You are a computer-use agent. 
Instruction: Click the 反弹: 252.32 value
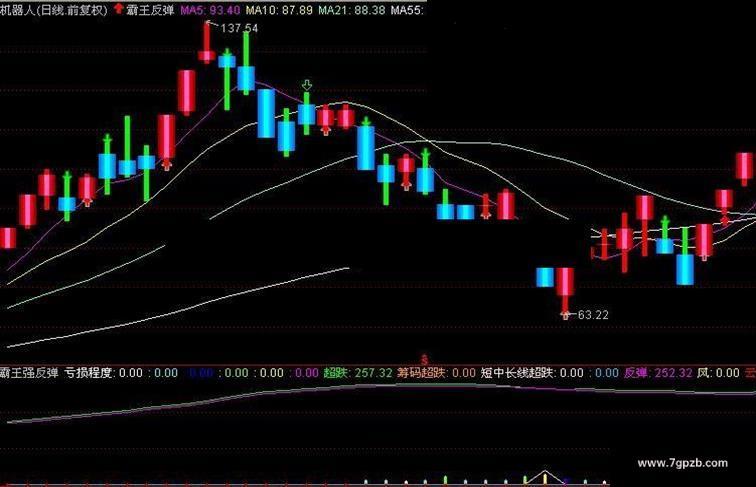tap(658, 373)
